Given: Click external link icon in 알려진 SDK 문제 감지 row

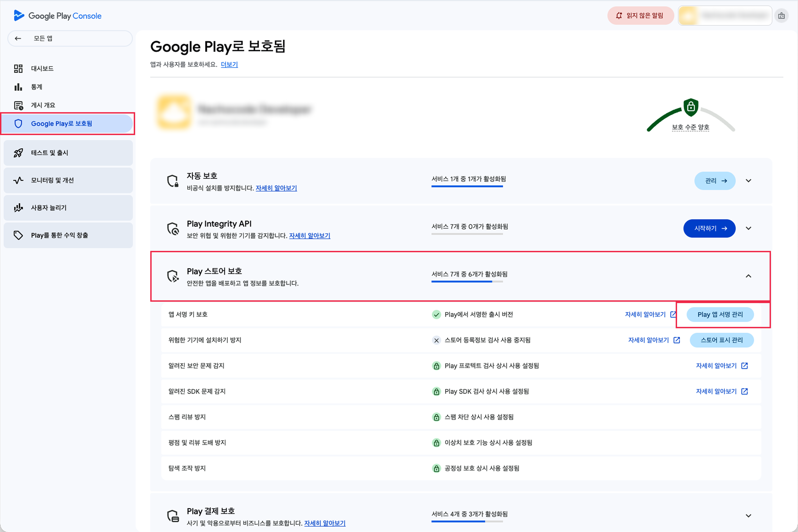Looking at the screenshot, I should click(745, 391).
